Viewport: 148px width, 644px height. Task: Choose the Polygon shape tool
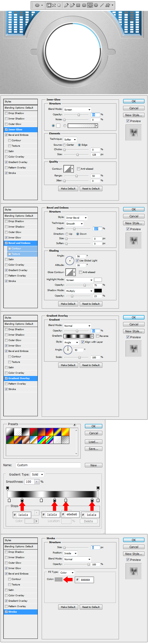pyautogui.click(x=96, y=5)
